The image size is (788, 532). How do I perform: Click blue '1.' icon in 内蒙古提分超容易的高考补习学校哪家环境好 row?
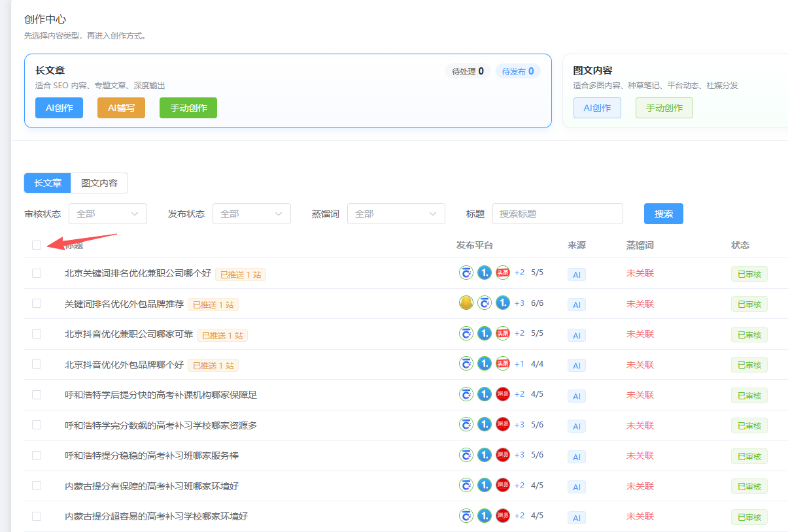[485, 516]
